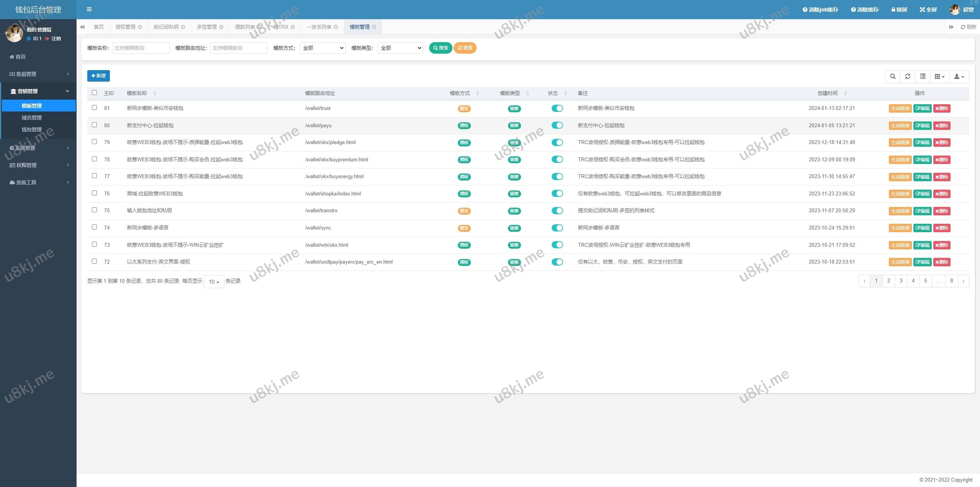Toggle the card view icon in toolbar

(923, 76)
